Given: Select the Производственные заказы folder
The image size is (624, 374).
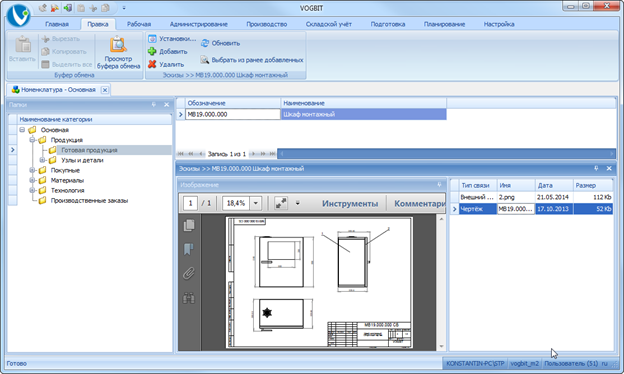Looking at the screenshot, I should click(89, 201).
